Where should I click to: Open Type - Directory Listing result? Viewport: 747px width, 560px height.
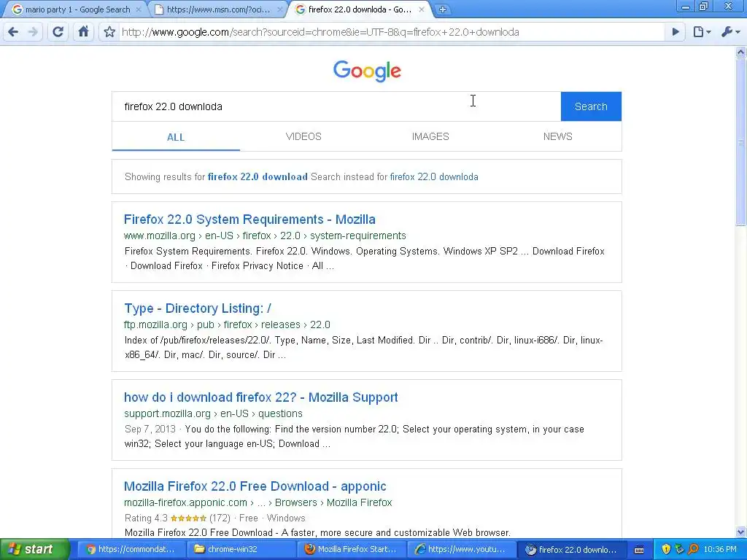pos(198,308)
